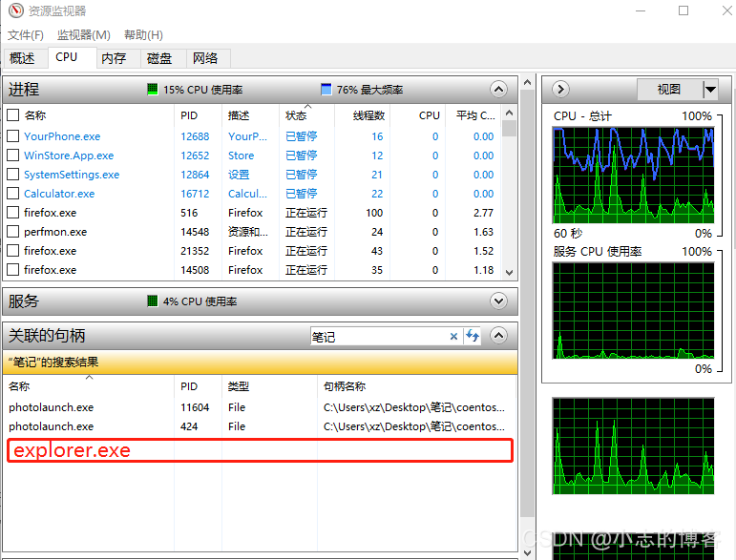Click the green CPU usage indicator in 进程 header
This screenshot has height=560, width=736.
coord(152,89)
